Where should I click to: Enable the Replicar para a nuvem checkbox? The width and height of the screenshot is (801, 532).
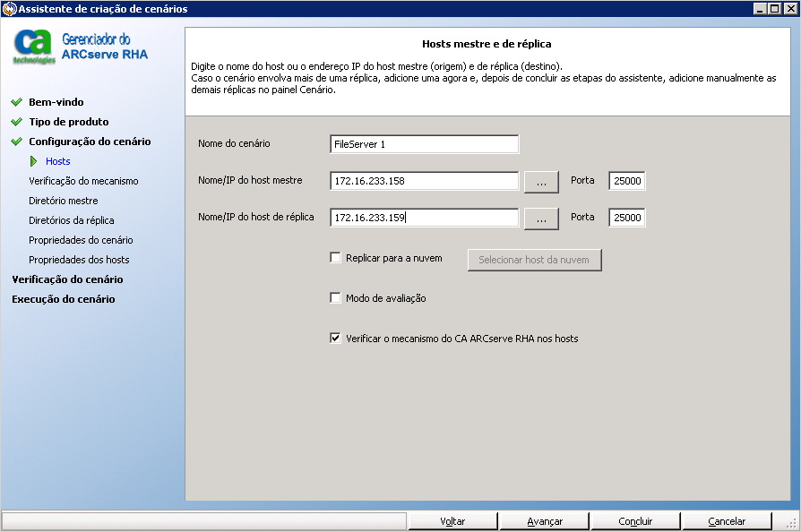click(x=336, y=258)
